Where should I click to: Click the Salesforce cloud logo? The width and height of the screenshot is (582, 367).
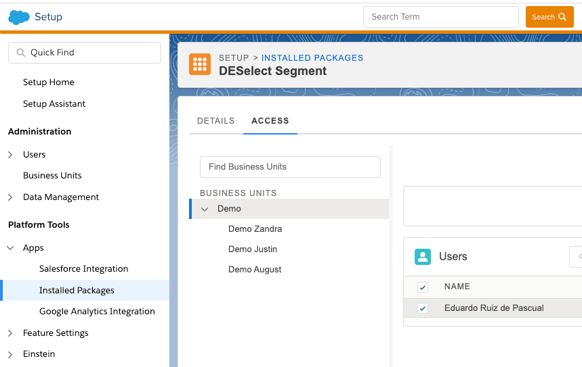pos(19,17)
